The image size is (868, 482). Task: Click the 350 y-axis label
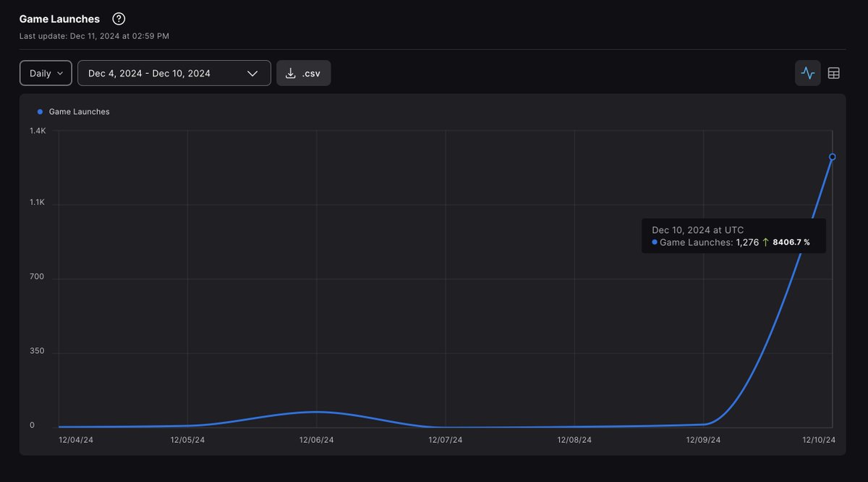(x=37, y=351)
